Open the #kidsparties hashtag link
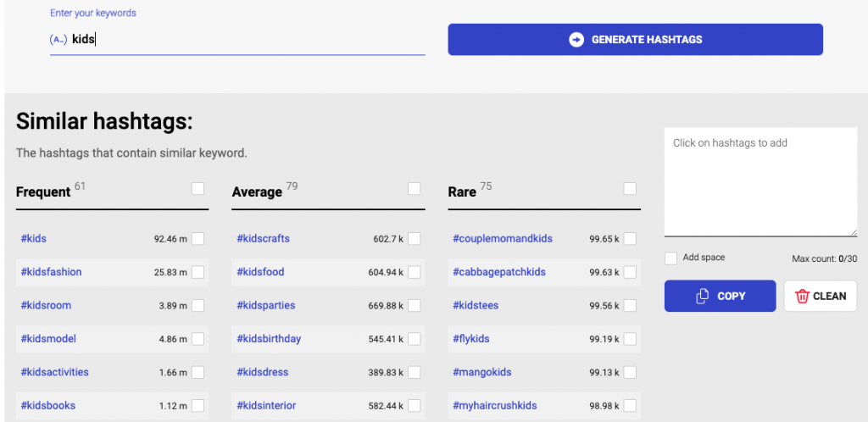The image size is (868, 422). tap(266, 305)
